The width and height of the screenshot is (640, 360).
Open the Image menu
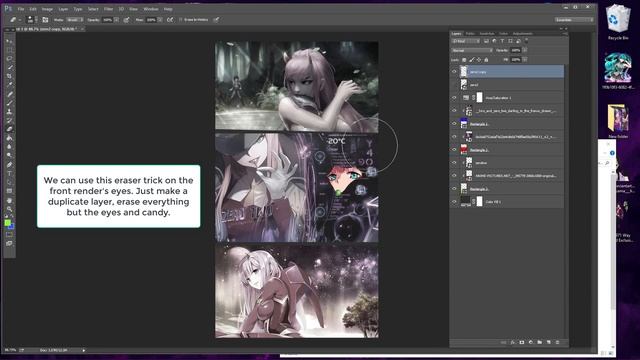(x=47, y=9)
